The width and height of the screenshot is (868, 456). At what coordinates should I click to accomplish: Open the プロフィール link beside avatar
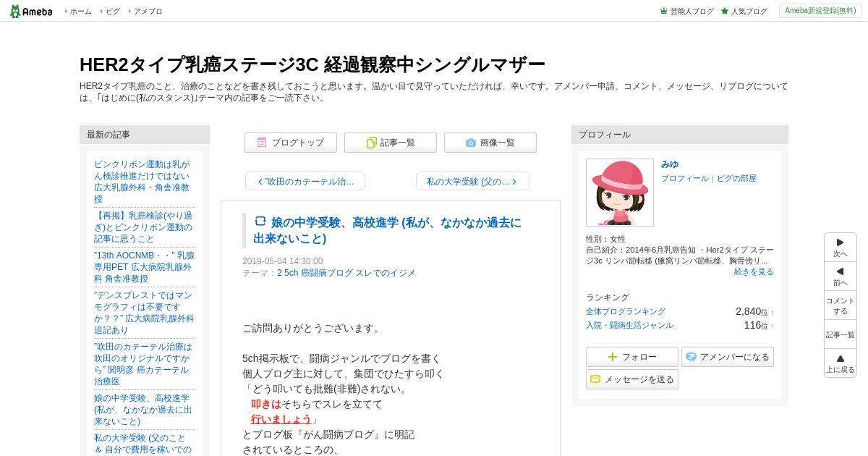point(685,178)
